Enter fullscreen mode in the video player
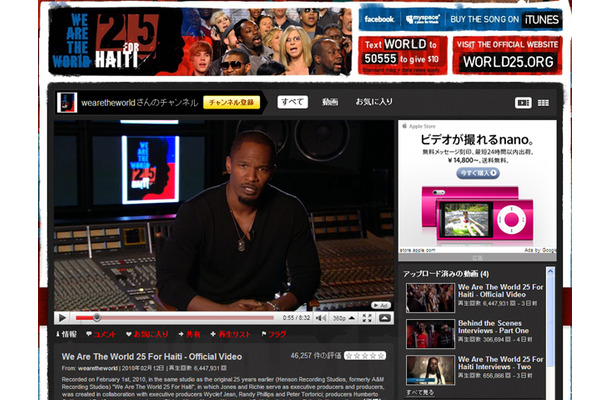 (367, 318)
